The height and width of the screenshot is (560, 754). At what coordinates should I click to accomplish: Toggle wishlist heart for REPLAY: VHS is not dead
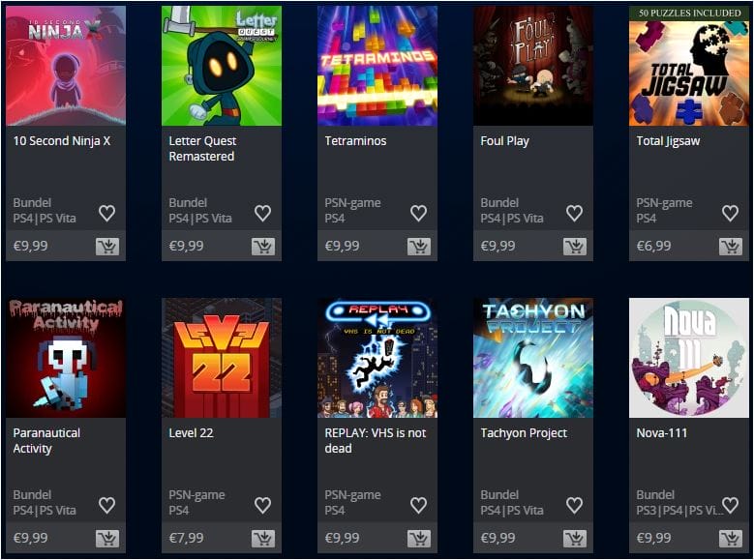(x=418, y=505)
